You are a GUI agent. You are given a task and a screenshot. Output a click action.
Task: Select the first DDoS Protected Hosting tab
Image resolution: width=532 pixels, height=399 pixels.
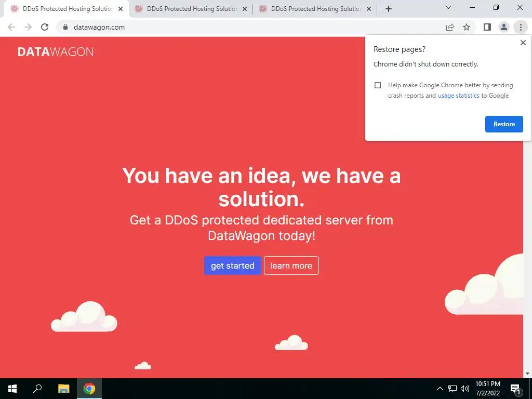66,9
